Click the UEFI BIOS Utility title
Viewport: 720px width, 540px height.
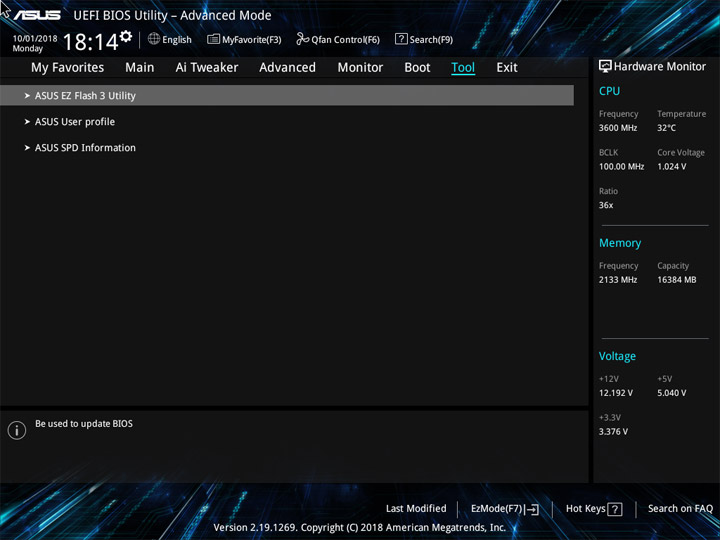(x=172, y=16)
